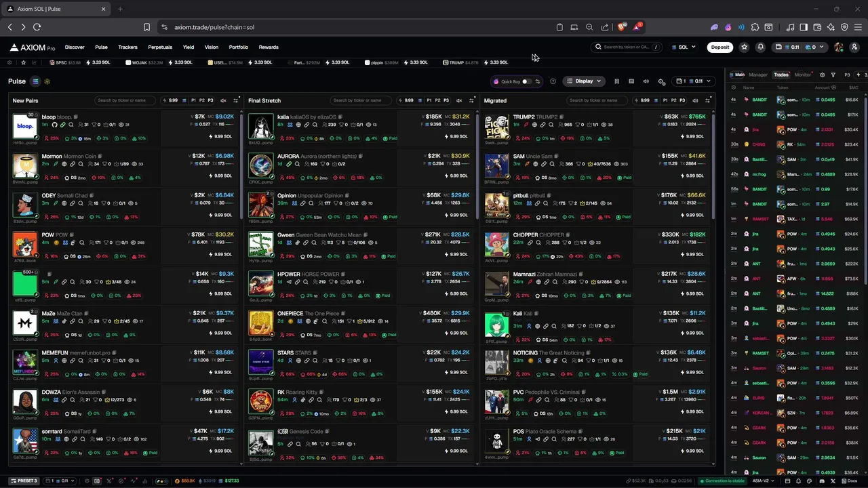Viewport: 868px width, 488px height.
Task: Open the browser extensions puzzle icon
Action: point(755,27)
